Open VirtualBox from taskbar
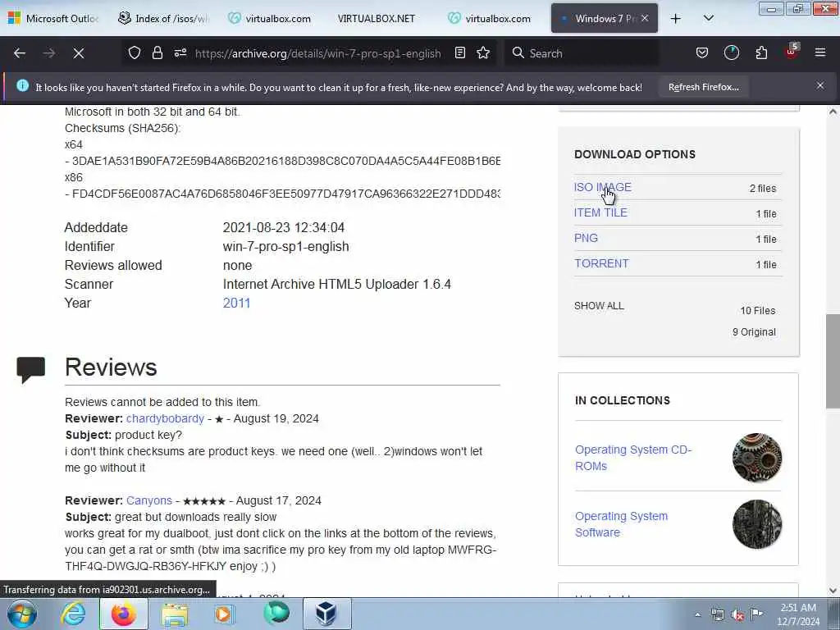 [326, 614]
